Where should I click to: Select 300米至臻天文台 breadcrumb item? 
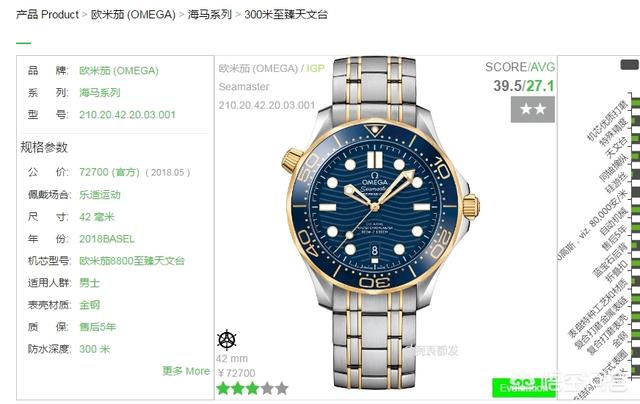point(286,15)
